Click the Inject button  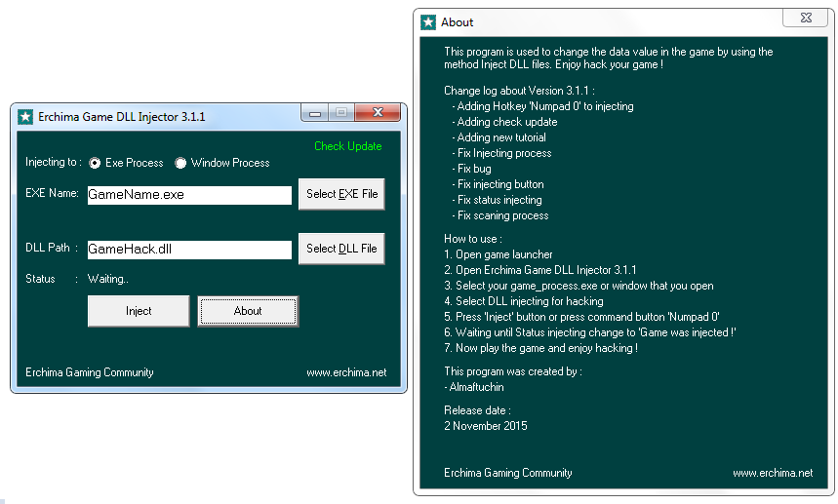pos(139,311)
